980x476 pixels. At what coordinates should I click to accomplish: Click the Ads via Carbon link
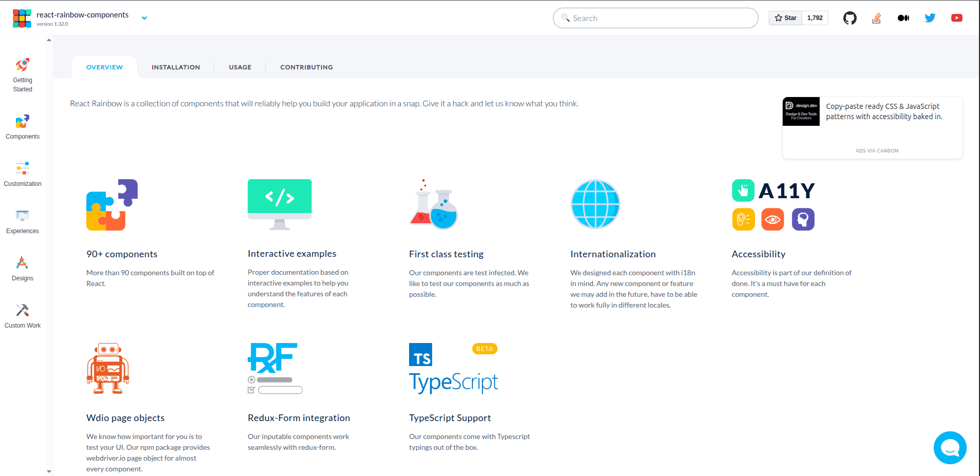pyautogui.click(x=877, y=151)
